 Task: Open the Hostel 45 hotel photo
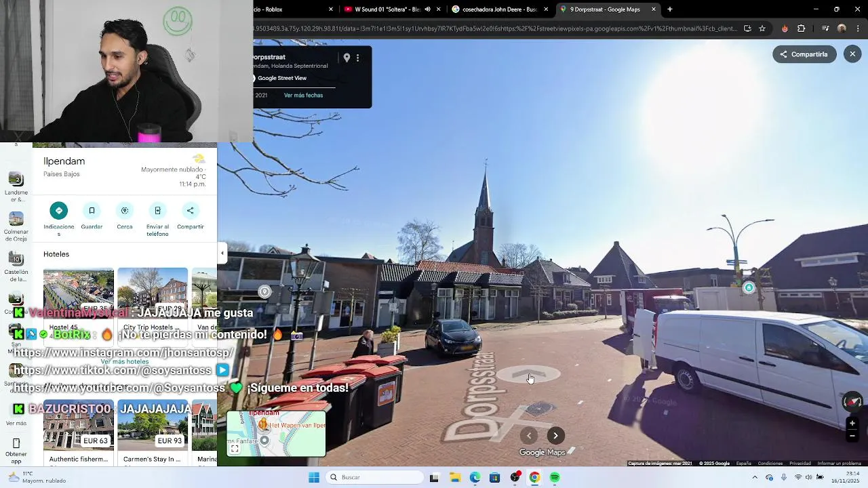pyautogui.click(x=79, y=293)
